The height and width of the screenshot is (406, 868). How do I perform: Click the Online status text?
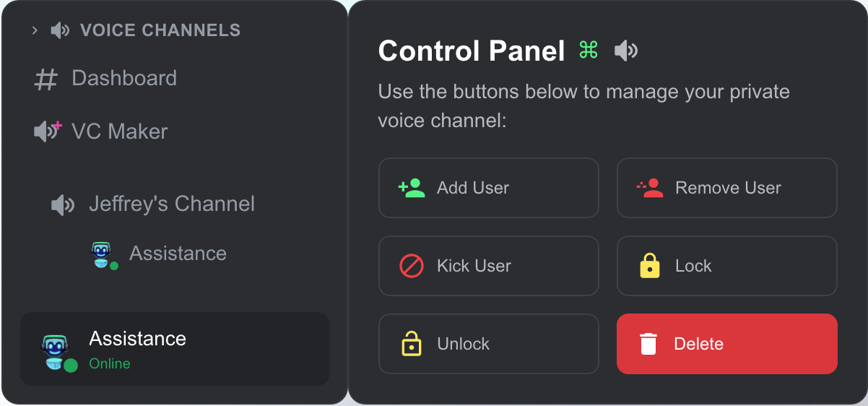point(110,363)
